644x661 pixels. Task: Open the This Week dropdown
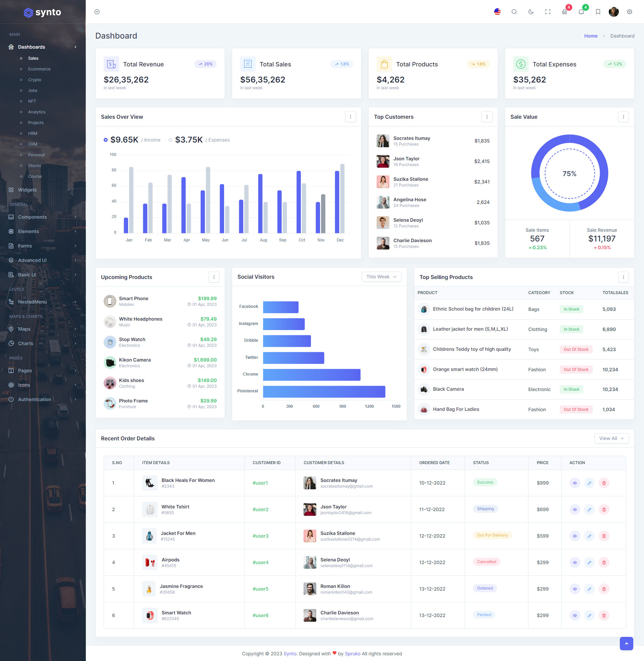(x=381, y=277)
